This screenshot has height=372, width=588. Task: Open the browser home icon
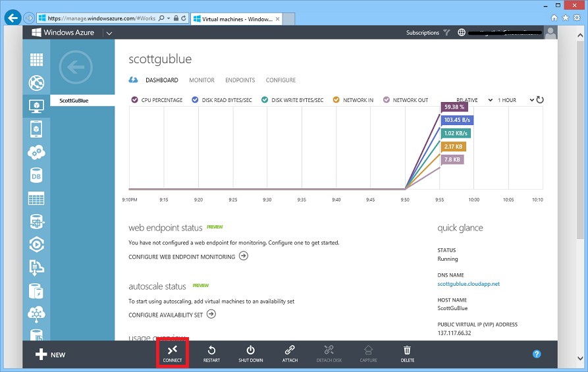554,18
